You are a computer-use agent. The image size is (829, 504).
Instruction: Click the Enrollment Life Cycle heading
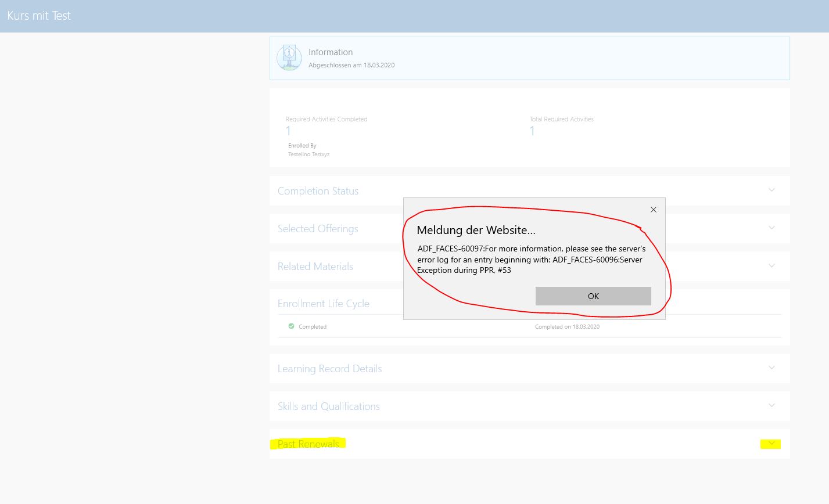point(324,304)
